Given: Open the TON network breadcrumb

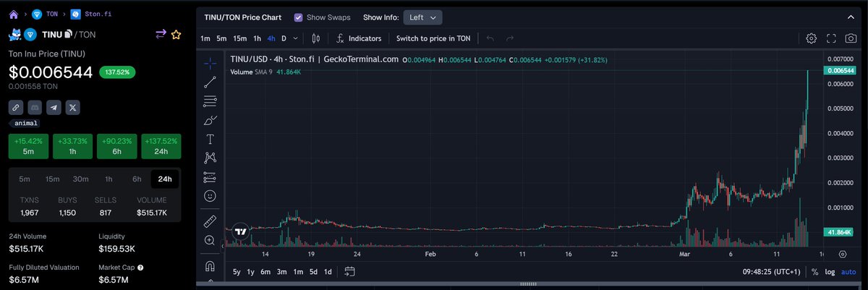Looking at the screenshot, I should (x=43, y=14).
